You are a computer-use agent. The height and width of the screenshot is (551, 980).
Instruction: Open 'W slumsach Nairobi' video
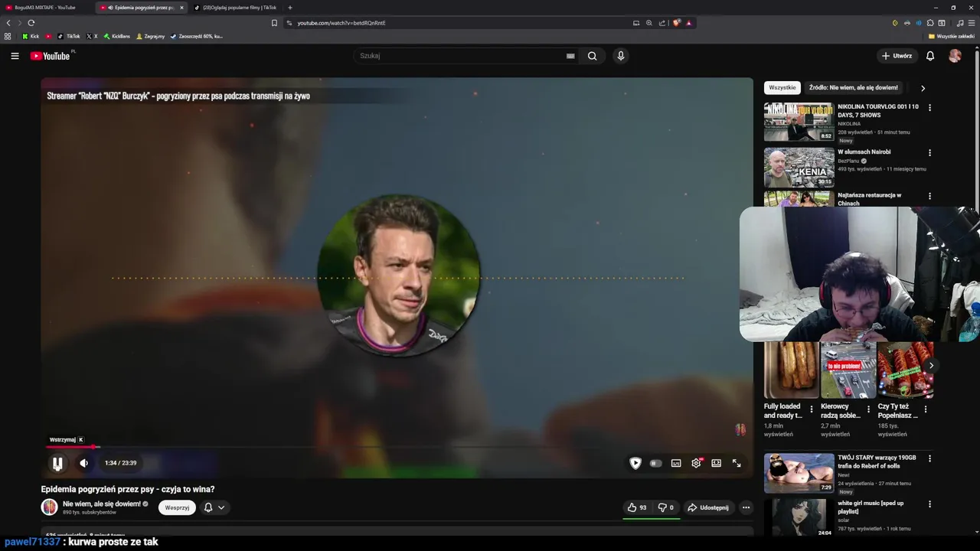click(x=799, y=168)
